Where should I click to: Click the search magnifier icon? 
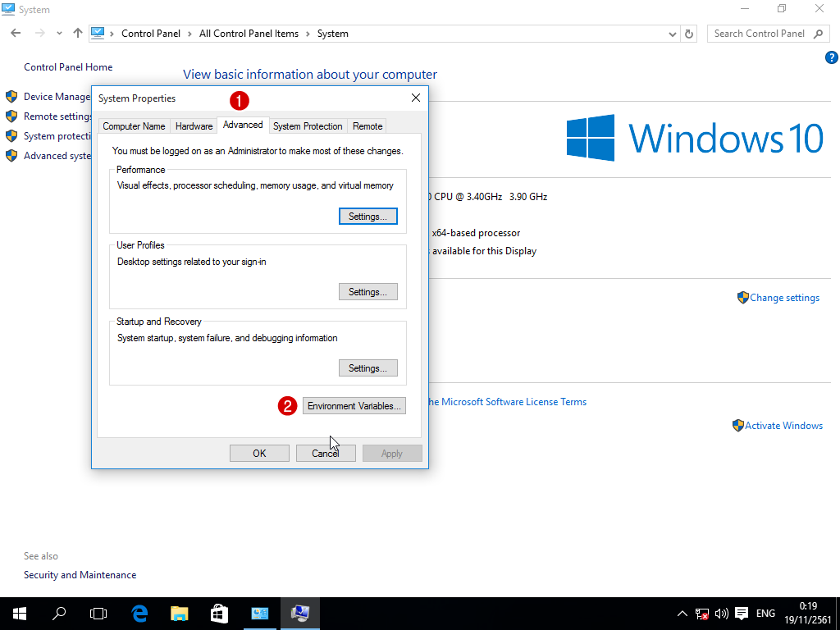[818, 34]
